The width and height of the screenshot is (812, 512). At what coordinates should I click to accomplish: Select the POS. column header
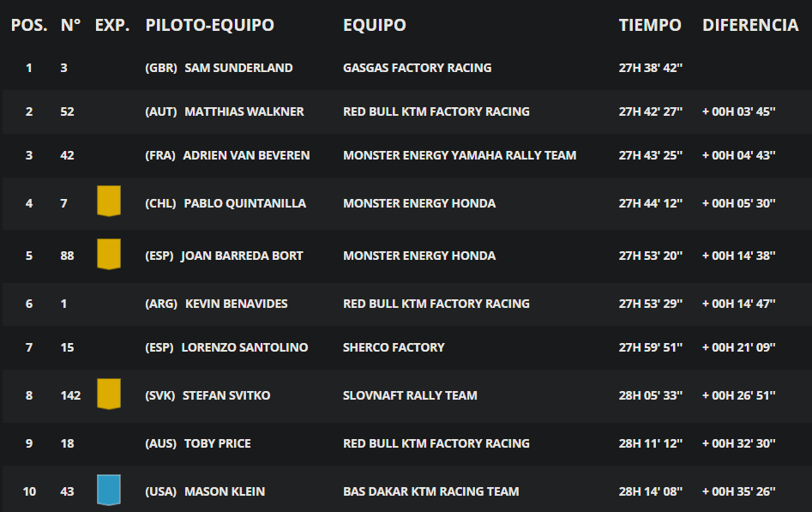click(29, 25)
